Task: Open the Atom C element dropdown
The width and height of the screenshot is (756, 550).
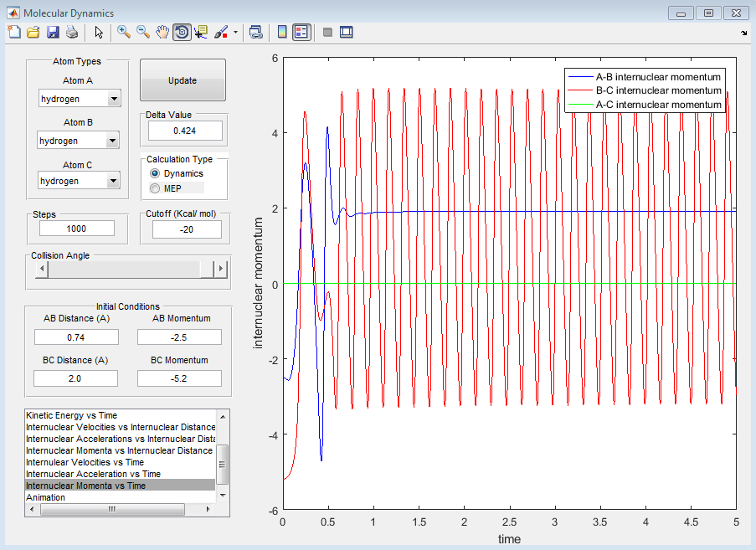Action: [x=114, y=181]
